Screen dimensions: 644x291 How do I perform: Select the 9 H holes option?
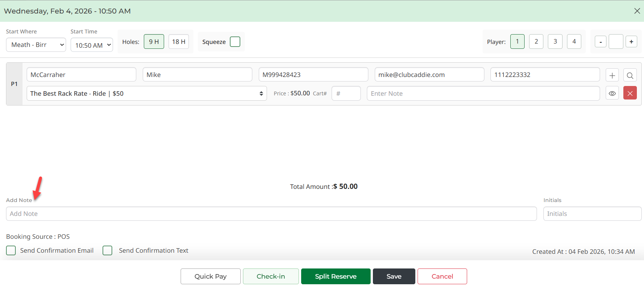154,42
